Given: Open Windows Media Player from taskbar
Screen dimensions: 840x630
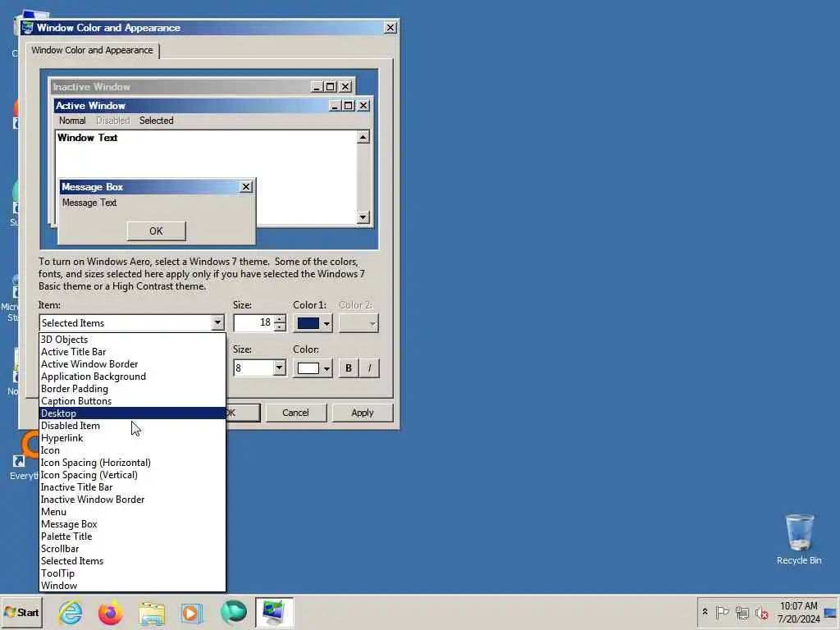Looking at the screenshot, I should (192, 613).
